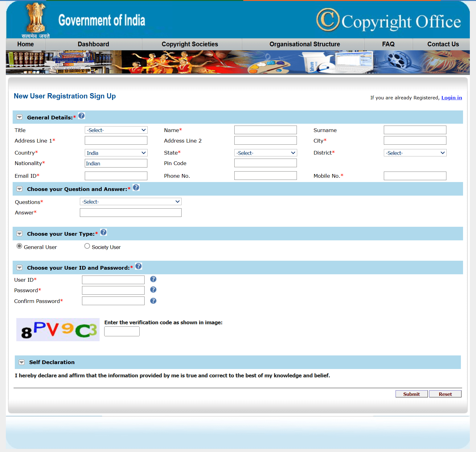Click the verification code input box
The height and width of the screenshot is (452, 476).
point(122,331)
